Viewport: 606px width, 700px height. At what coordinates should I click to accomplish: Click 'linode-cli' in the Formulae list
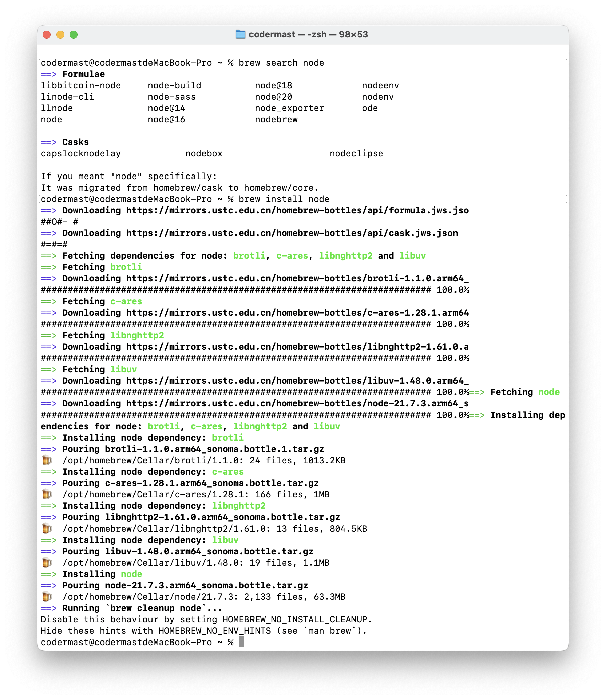click(x=68, y=97)
